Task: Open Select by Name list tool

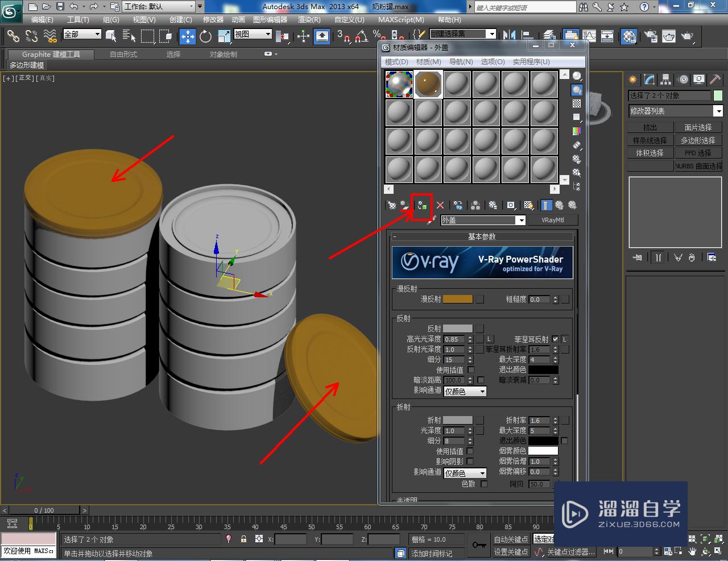Action: click(x=129, y=36)
